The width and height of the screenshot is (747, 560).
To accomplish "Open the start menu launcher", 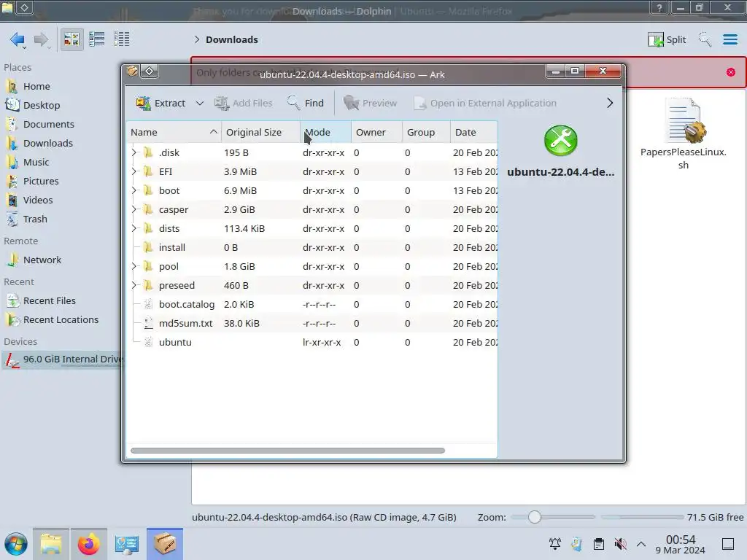I will [x=16, y=544].
